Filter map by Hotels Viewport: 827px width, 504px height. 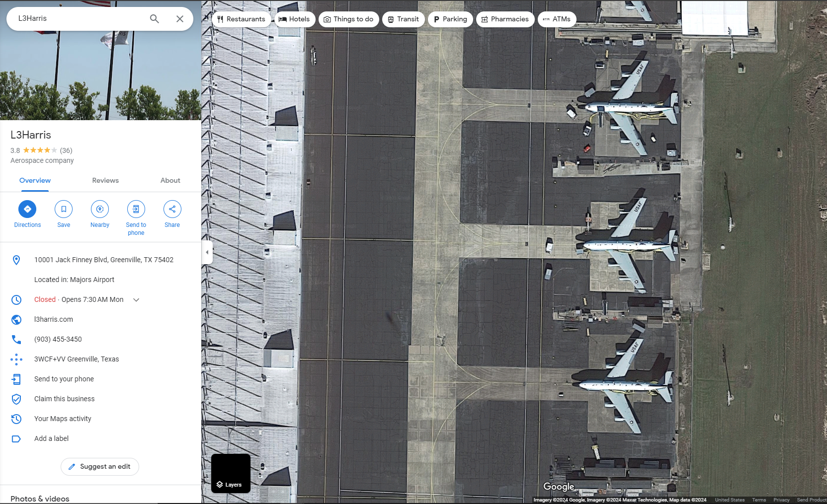pos(295,19)
